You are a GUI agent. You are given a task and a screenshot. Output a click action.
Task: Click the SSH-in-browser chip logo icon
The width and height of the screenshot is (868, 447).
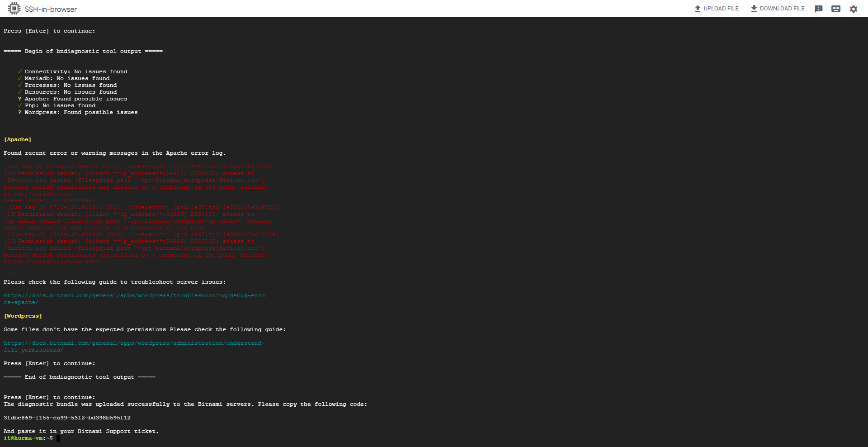click(14, 9)
